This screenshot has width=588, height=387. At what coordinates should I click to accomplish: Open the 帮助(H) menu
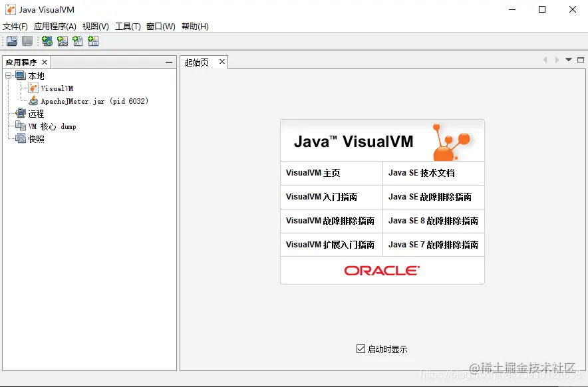coord(195,26)
